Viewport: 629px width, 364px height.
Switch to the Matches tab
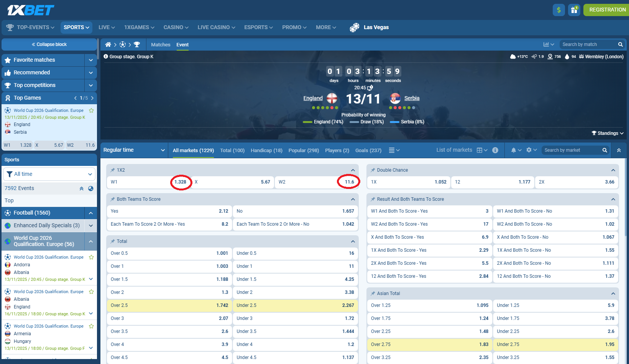[160, 44]
